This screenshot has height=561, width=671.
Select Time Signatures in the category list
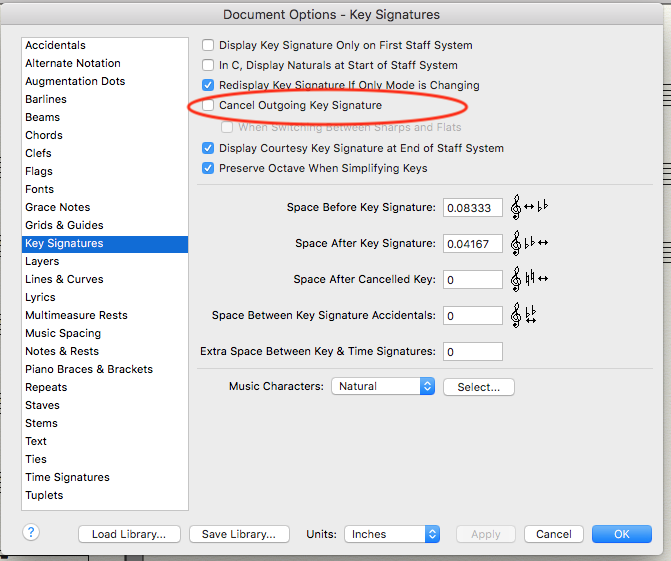click(67, 477)
